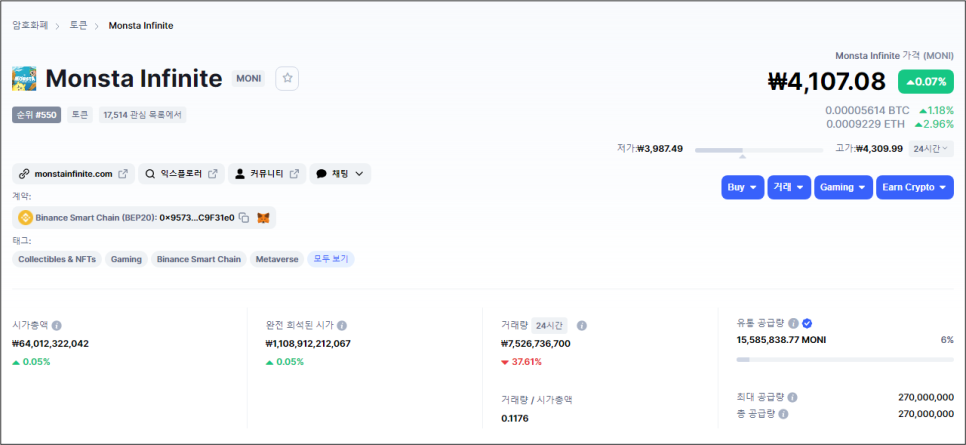Image resolution: width=966 pixels, height=445 pixels.
Task: Click info icon beside 거래량 24시간
Action: point(582,326)
